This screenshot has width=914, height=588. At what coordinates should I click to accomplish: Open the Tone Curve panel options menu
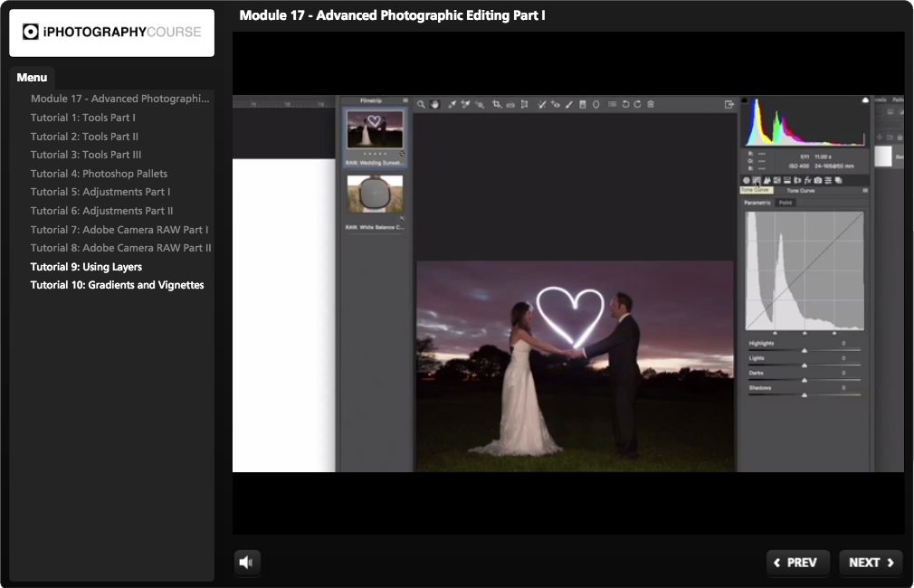pos(865,191)
